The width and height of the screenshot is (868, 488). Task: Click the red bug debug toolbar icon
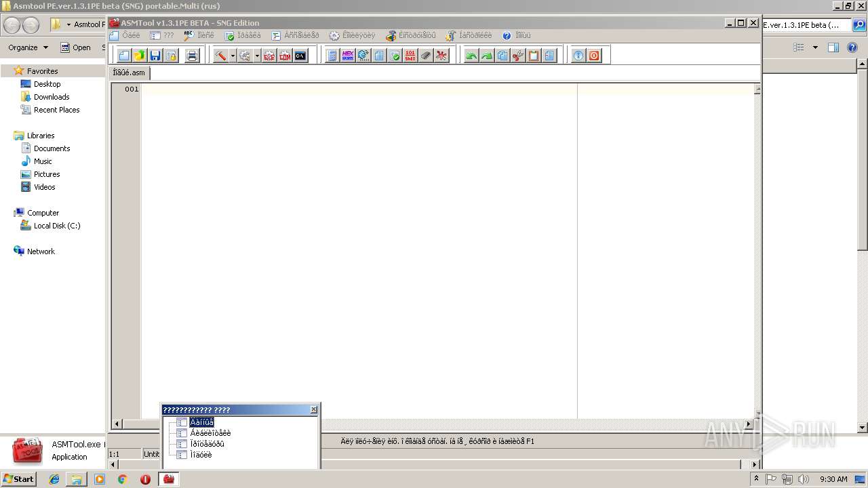pos(441,56)
